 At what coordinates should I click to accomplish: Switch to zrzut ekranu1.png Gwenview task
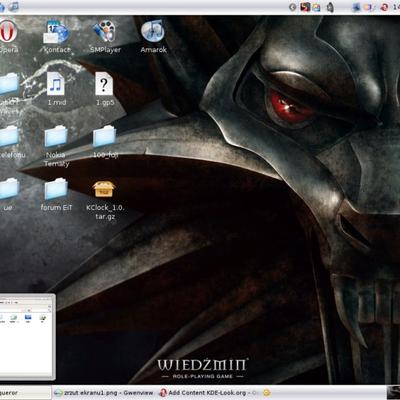104,393
